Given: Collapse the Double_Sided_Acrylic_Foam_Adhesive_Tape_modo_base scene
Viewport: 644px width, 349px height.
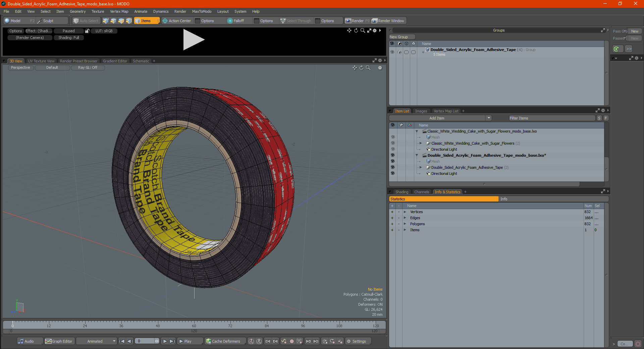Looking at the screenshot, I should (417, 155).
